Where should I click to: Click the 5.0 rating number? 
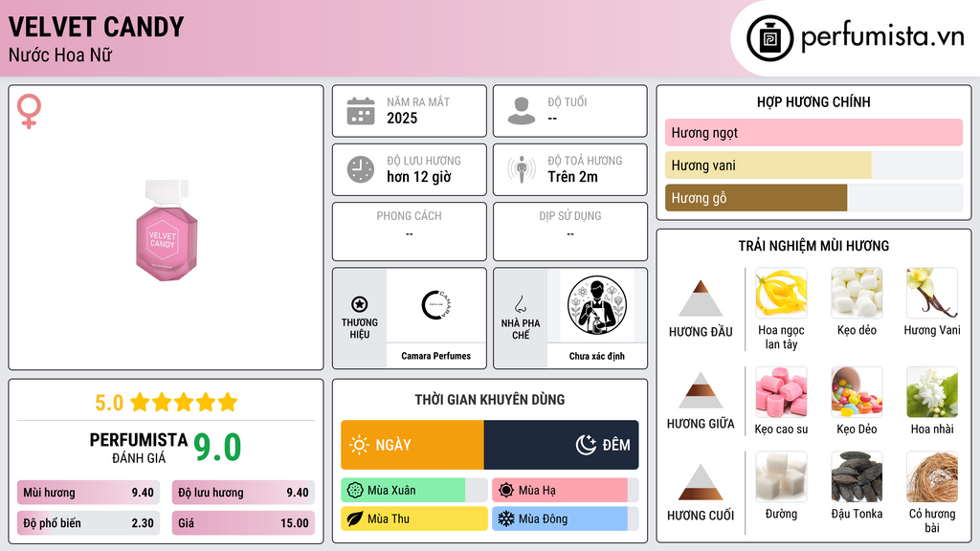109,403
